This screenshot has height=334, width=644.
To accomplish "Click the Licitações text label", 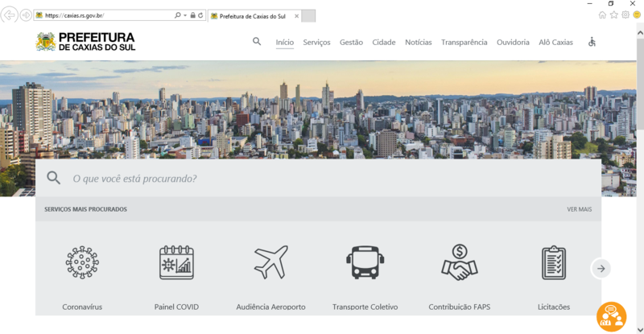I will tap(554, 307).
